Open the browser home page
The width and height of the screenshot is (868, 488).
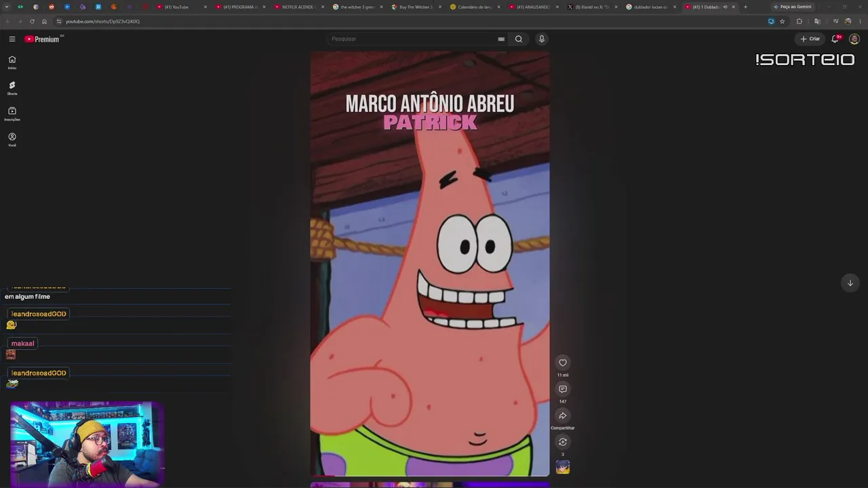45,22
